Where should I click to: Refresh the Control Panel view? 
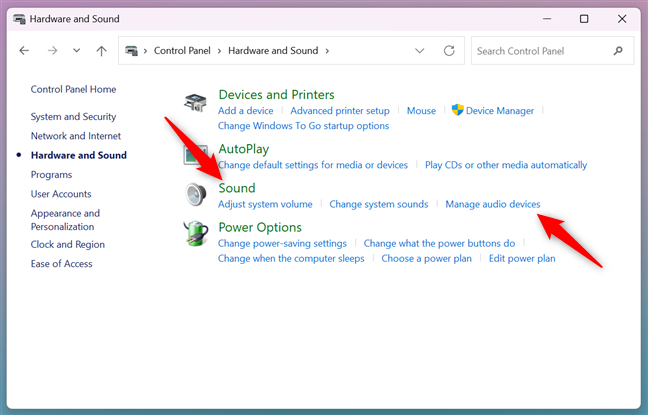click(449, 51)
